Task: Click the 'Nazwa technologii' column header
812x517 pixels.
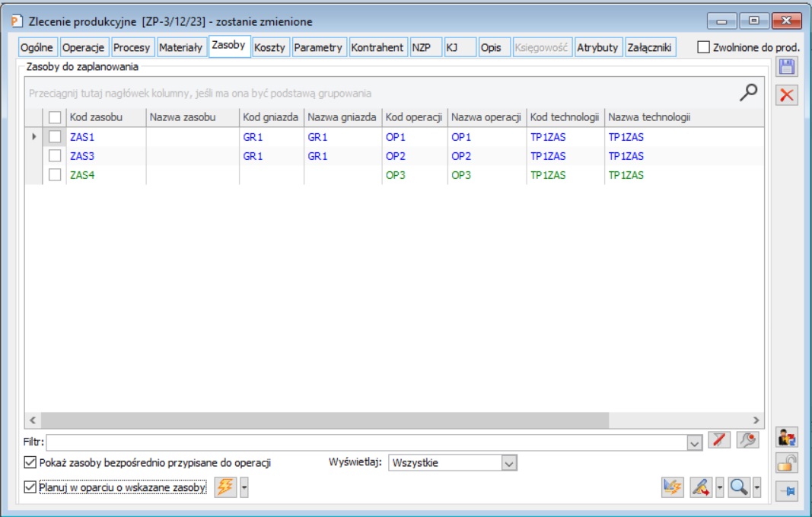Action: tap(649, 117)
